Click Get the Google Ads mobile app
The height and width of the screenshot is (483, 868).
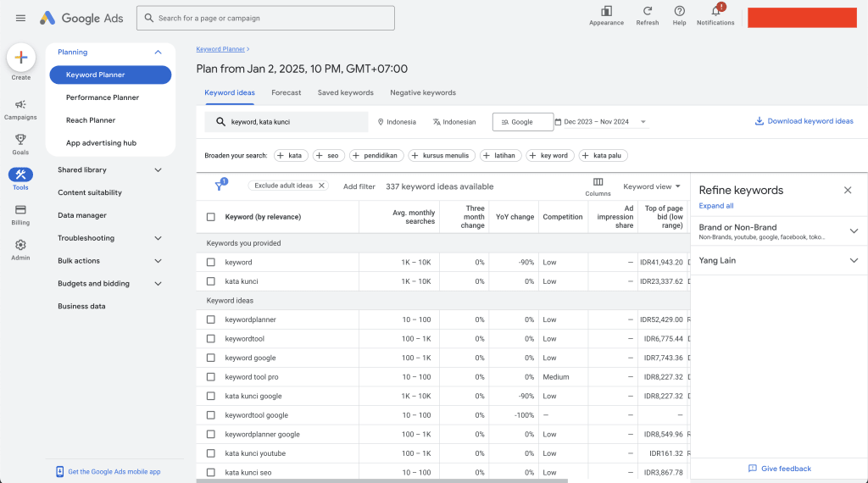click(108, 472)
